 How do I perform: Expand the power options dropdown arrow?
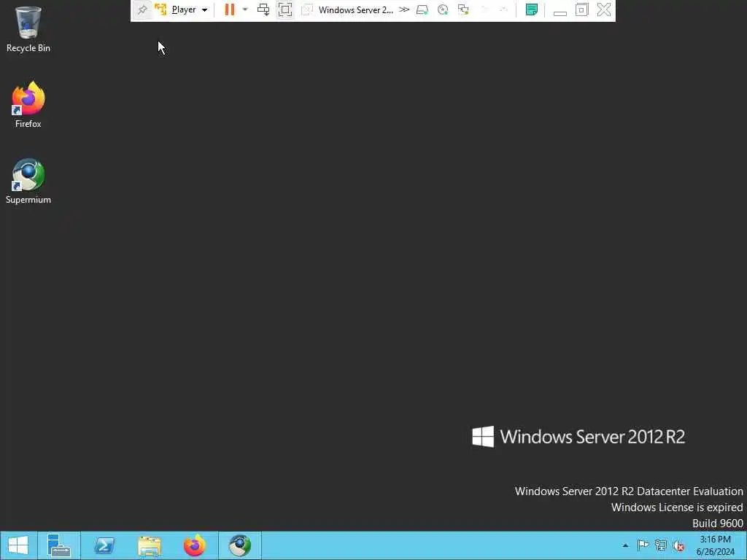pyautogui.click(x=245, y=9)
